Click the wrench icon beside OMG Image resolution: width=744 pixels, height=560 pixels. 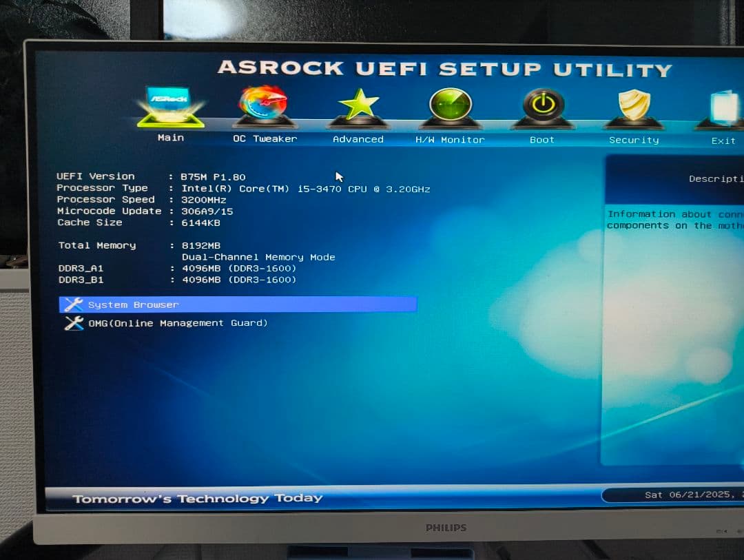click(x=74, y=322)
